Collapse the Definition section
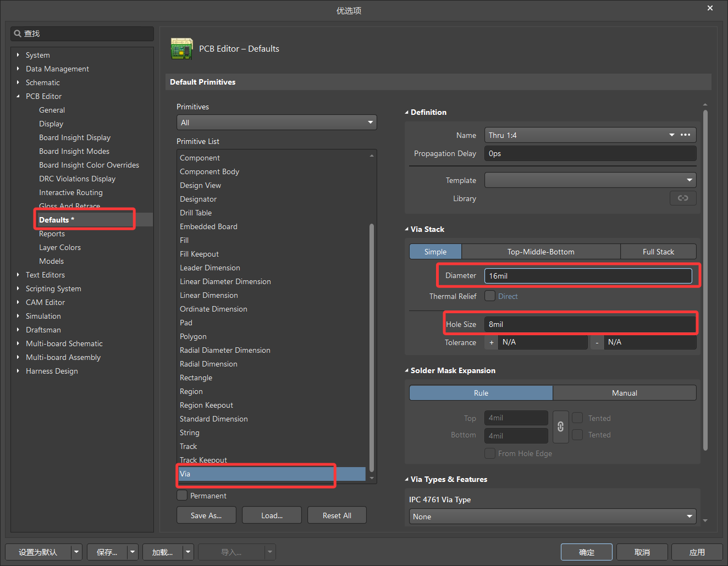The width and height of the screenshot is (728, 566). pyautogui.click(x=407, y=112)
